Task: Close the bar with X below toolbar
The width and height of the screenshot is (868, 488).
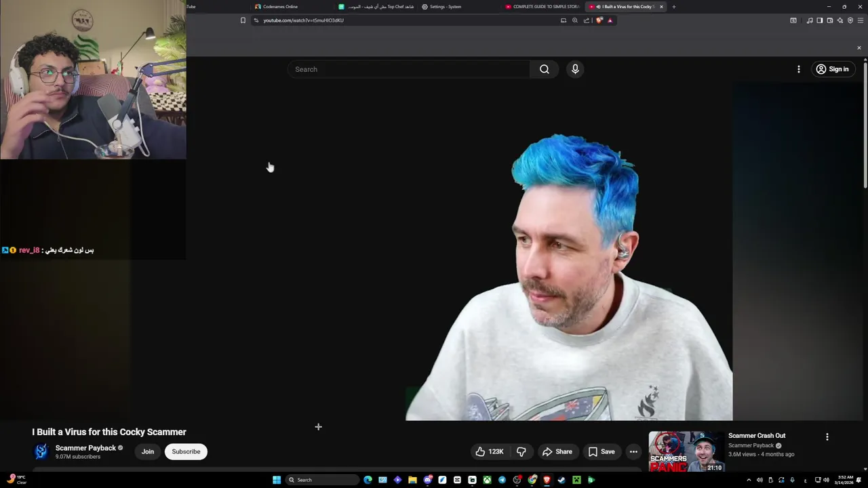Action: tap(859, 47)
